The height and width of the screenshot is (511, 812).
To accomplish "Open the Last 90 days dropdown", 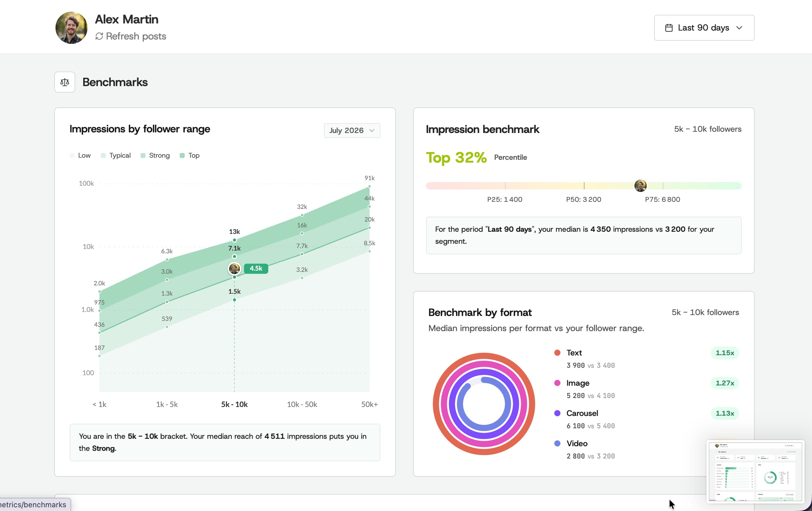I will (704, 28).
